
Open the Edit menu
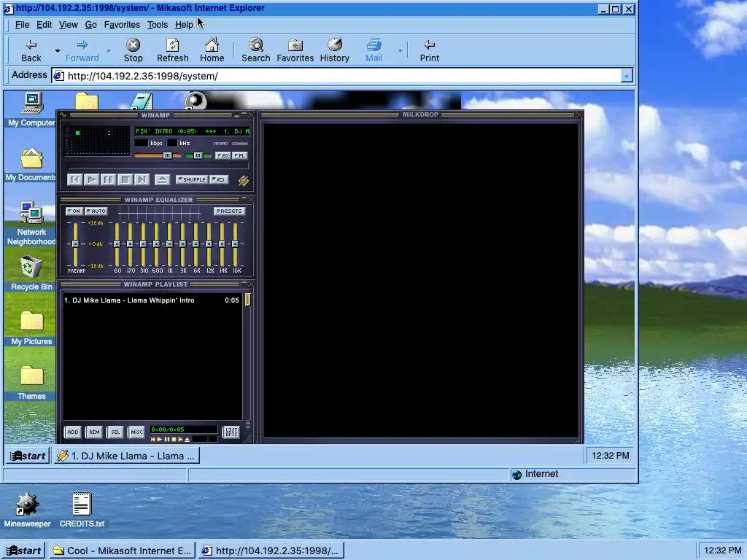[x=44, y=25]
